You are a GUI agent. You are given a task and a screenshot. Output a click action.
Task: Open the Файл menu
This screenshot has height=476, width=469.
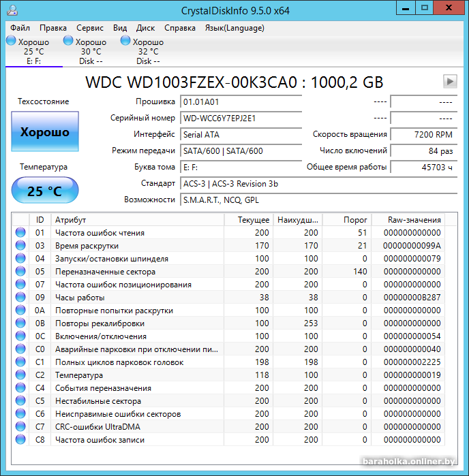point(20,28)
